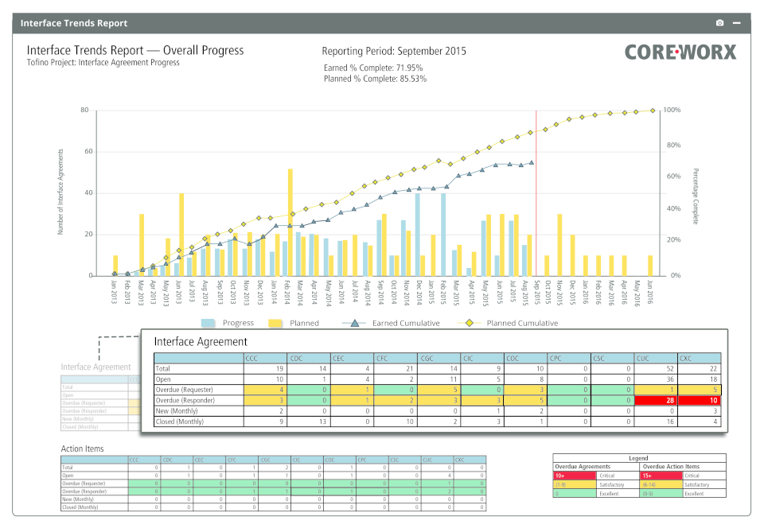This screenshot has width=764, height=532.
Task: Click the camera snapshot icon in the title bar
Action: pyautogui.click(x=720, y=23)
